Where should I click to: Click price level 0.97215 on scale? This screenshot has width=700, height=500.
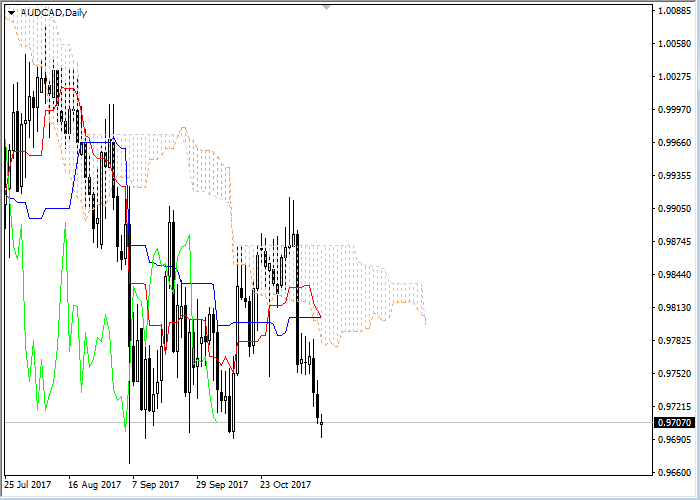tap(675, 407)
